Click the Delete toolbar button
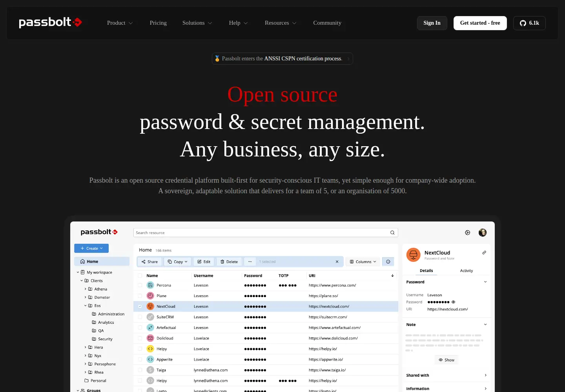The width and height of the screenshot is (565, 392). [x=229, y=261]
